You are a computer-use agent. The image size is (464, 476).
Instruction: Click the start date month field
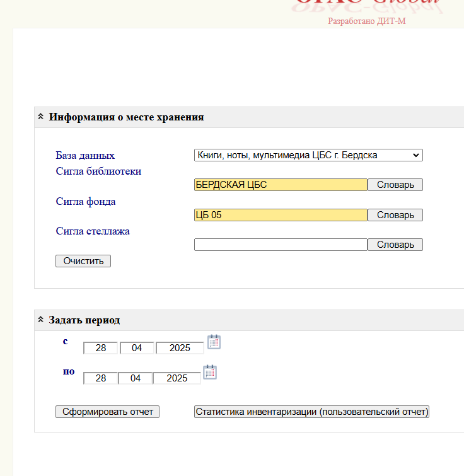(136, 348)
